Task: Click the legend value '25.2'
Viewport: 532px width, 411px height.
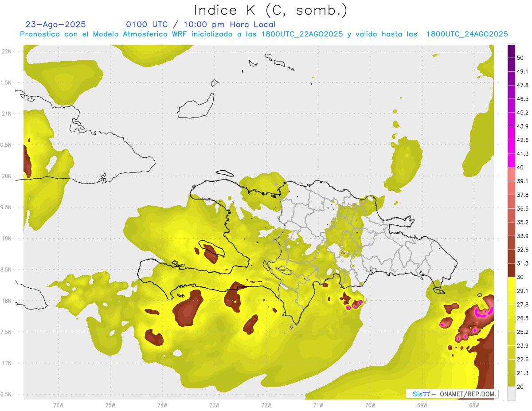Action: coord(523,332)
